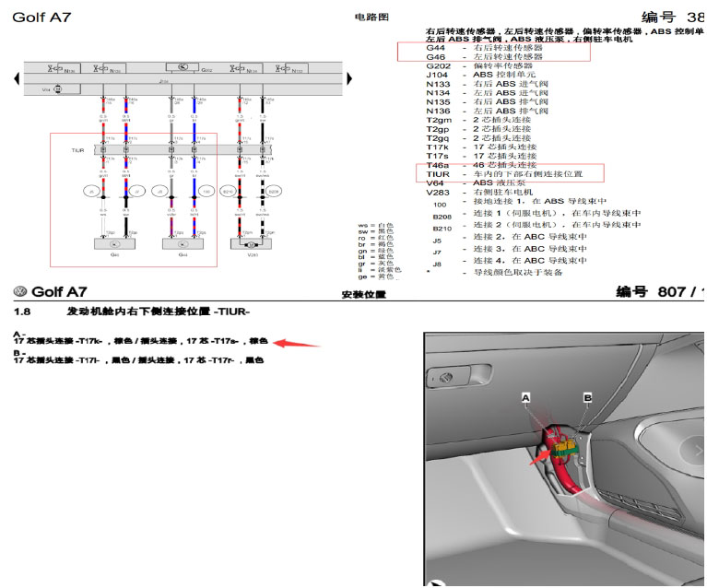The image size is (707, 588).
Task: Click the TIUR label in the diagram
Action: 77,150
